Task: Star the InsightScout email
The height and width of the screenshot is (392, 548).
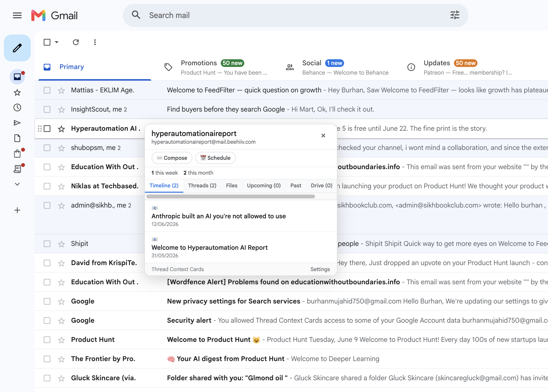Action: point(61,110)
